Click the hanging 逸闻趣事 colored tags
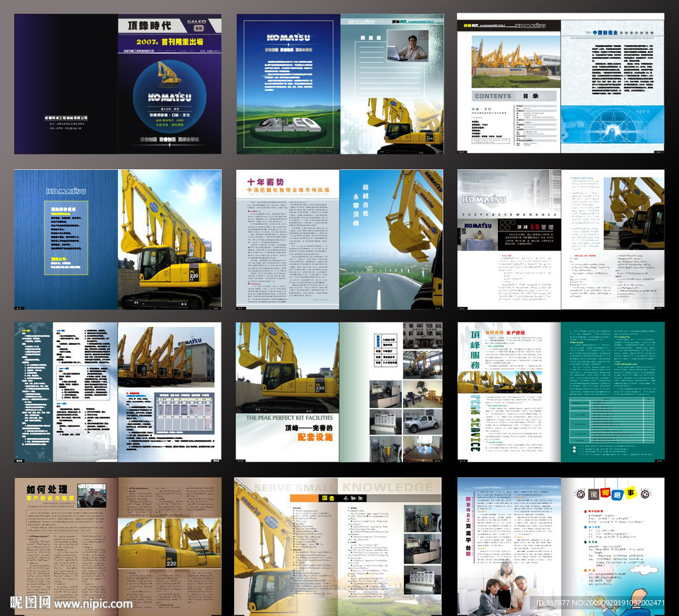 tap(612, 493)
